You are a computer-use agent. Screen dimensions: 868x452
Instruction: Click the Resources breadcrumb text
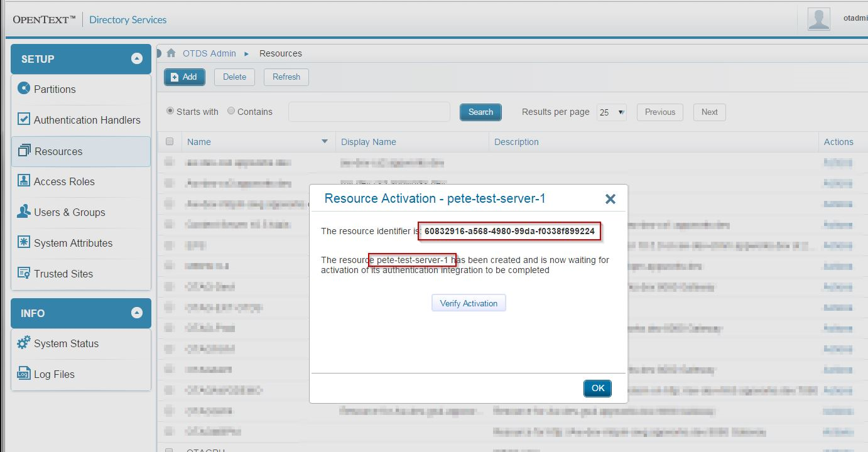tap(281, 53)
